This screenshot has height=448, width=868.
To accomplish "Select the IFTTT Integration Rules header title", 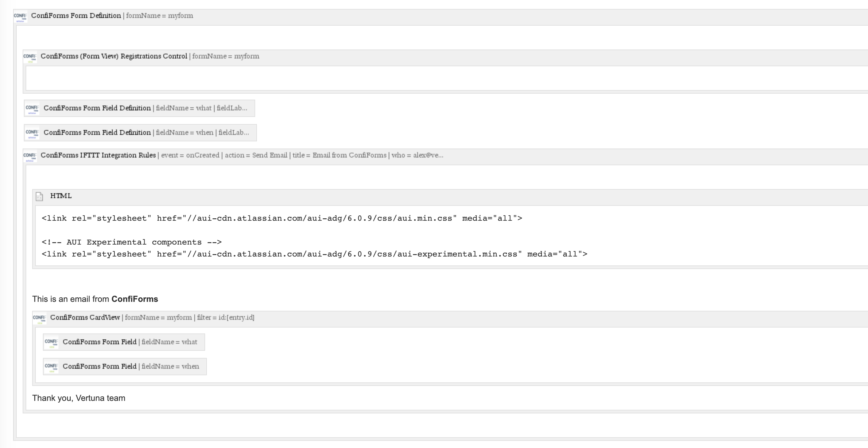I will [x=98, y=155].
